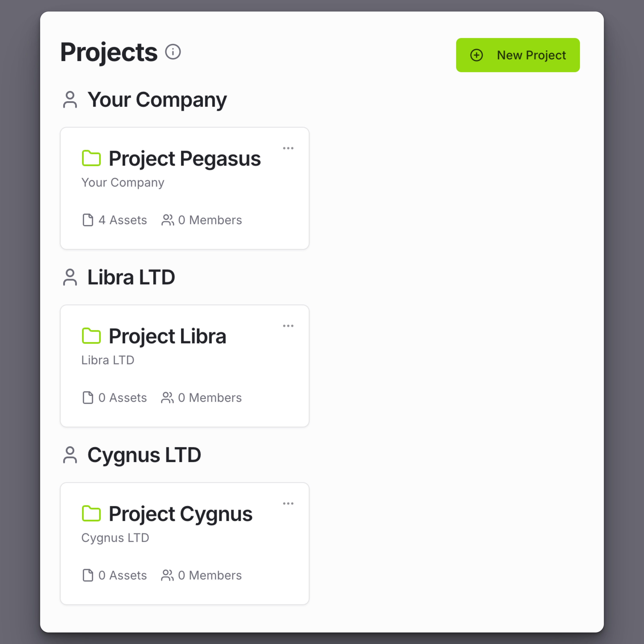Click the info icon next to Projects heading
Screen dimensions: 644x644
point(173,52)
